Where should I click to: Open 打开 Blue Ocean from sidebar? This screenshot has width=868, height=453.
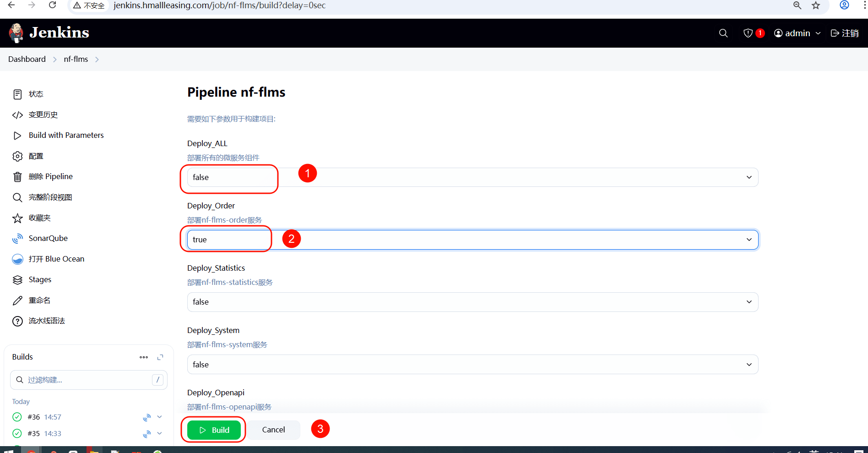pos(56,259)
